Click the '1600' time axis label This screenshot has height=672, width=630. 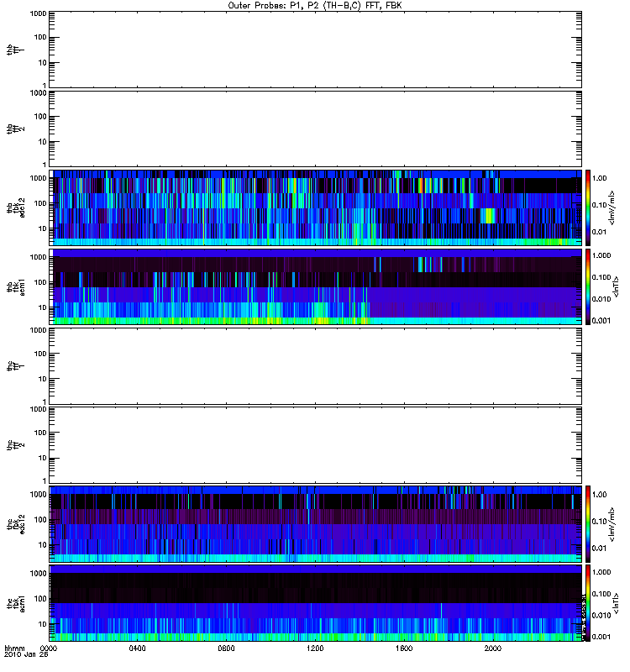point(404,648)
